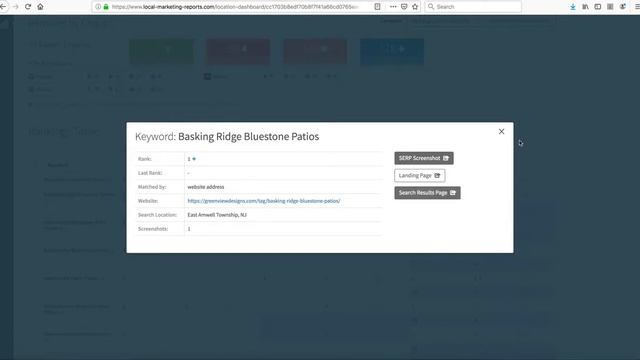Save page to Pocket icon

point(404,7)
